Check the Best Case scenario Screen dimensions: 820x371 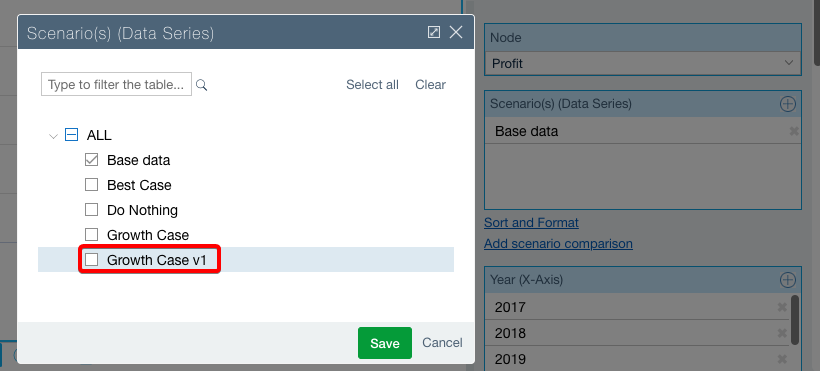pos(92,185)
